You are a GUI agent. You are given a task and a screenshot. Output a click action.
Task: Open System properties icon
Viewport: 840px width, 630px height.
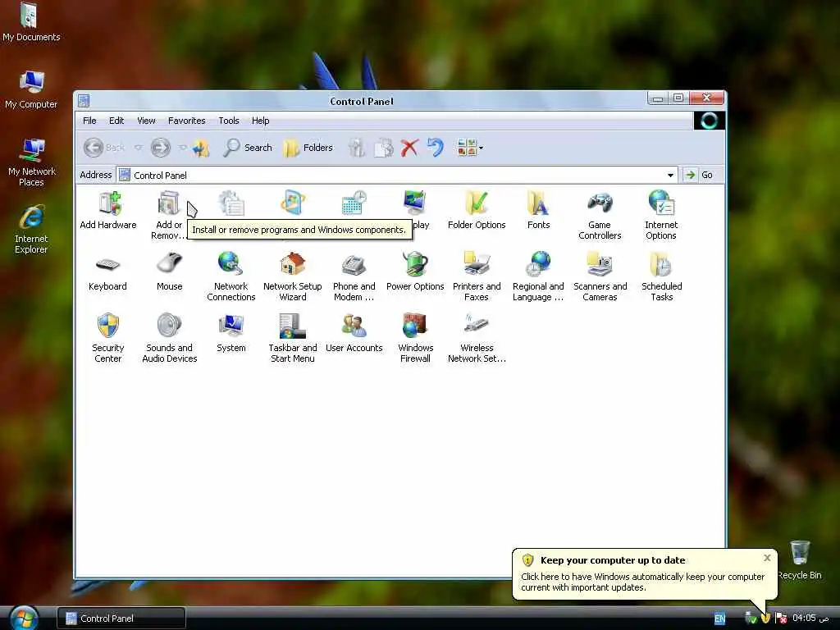coord(231,333)
